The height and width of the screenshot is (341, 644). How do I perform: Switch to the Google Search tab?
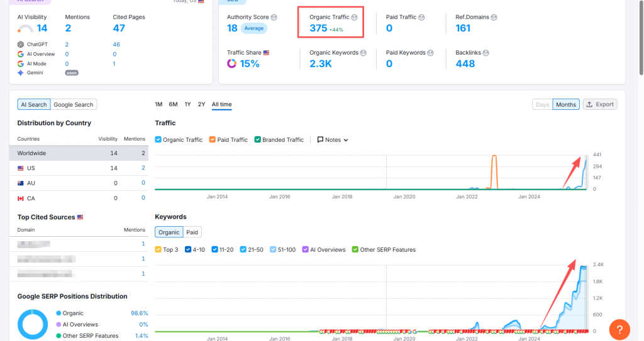point(73,105)
